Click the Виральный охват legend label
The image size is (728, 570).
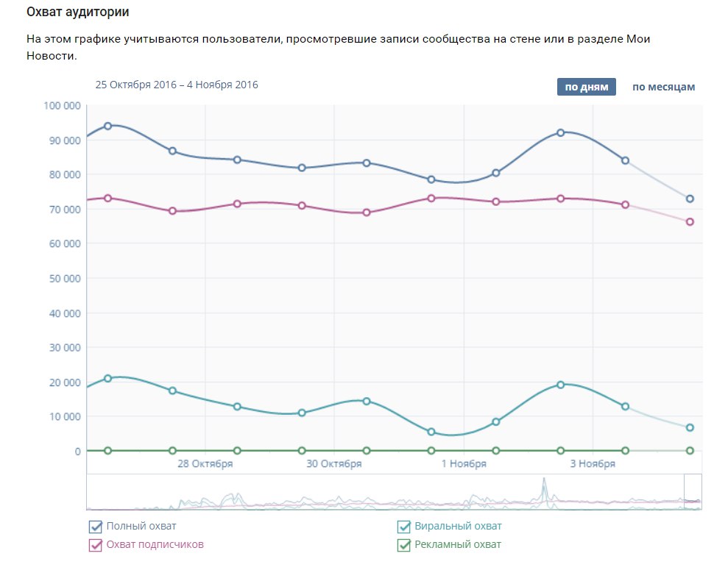458,527
